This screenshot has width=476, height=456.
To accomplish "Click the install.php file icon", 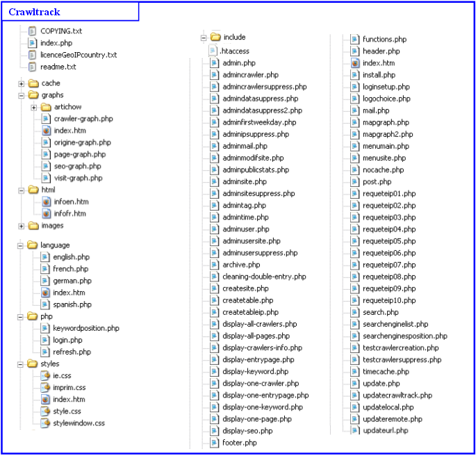I will point(354,75).
